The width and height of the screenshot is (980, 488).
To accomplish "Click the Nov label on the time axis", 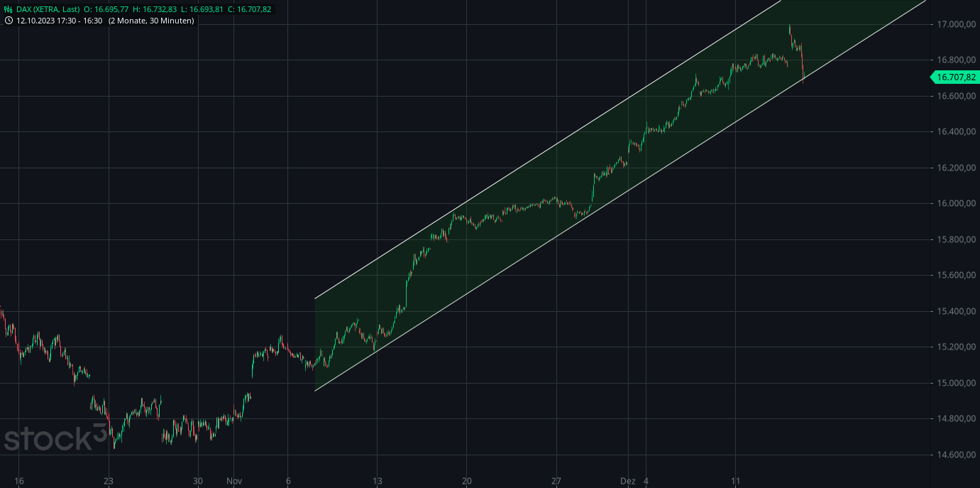I will point(234,480).
